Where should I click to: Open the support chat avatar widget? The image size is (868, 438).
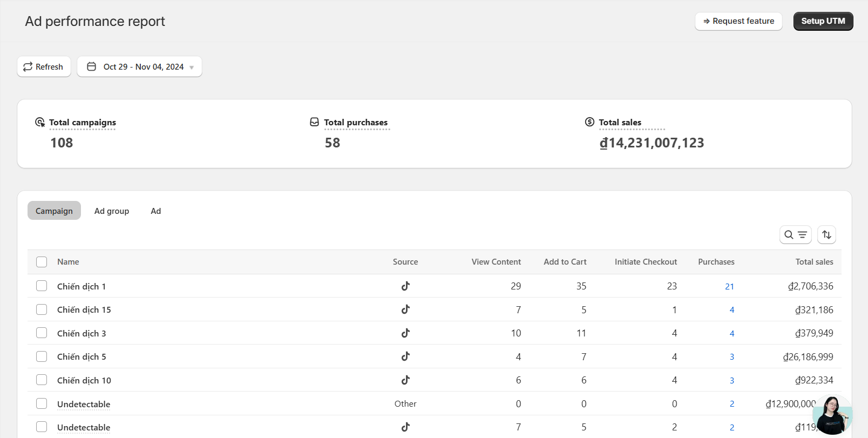click(832, 414)
